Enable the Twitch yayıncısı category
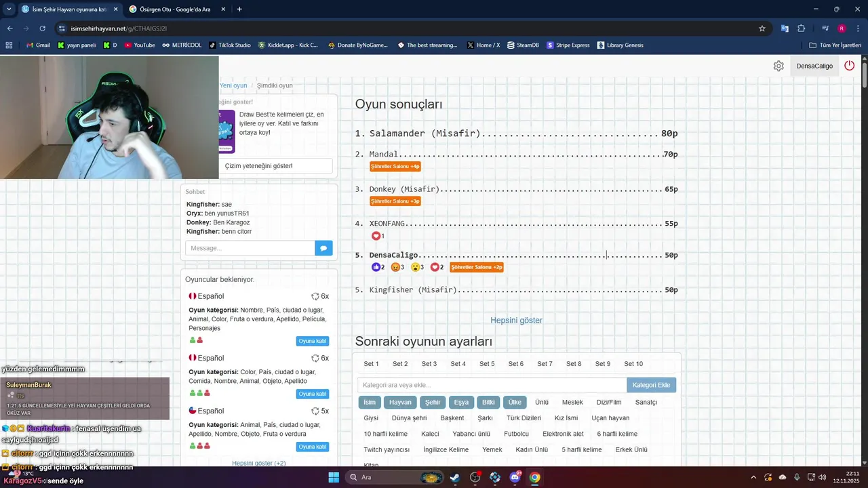The height and width of the screenshot is (488, 868). [387, 449]
